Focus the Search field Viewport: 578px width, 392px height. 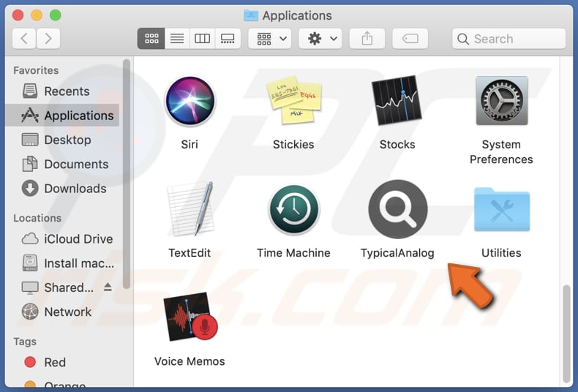tap(508, 39)
